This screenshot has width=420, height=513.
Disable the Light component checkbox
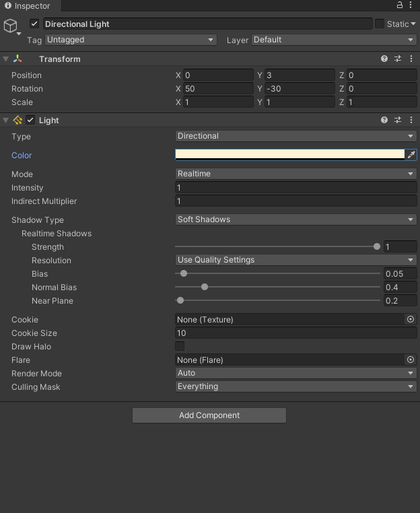click(30, 120)
